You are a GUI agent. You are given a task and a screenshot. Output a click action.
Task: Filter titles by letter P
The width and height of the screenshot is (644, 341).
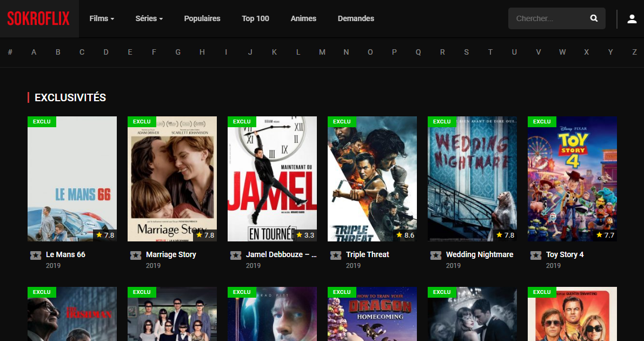(x=394, y=53)
